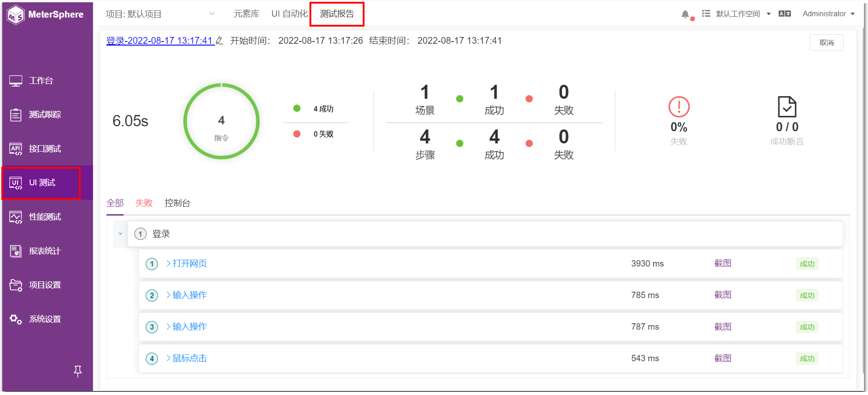Click the 543 ms duration value
The image size is (868, 395).
click(645, 358)
